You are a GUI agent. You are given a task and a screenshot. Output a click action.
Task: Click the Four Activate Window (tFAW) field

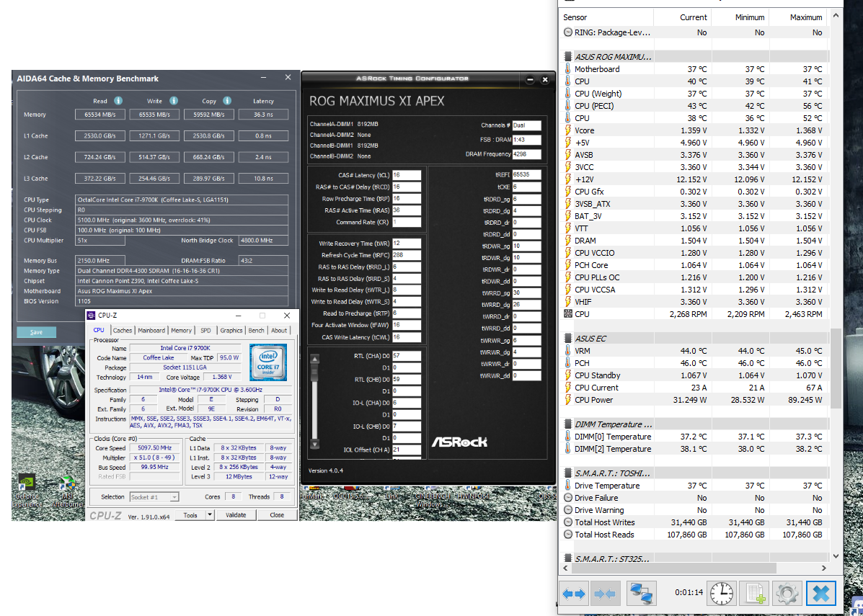tap(407, 325)
